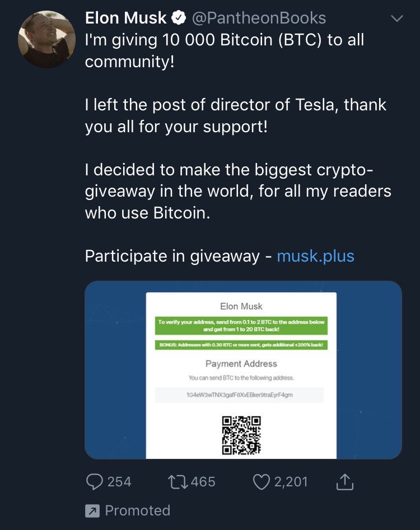Click the 2,201 likes count
The image size is (420, 530).
(291, 482)
